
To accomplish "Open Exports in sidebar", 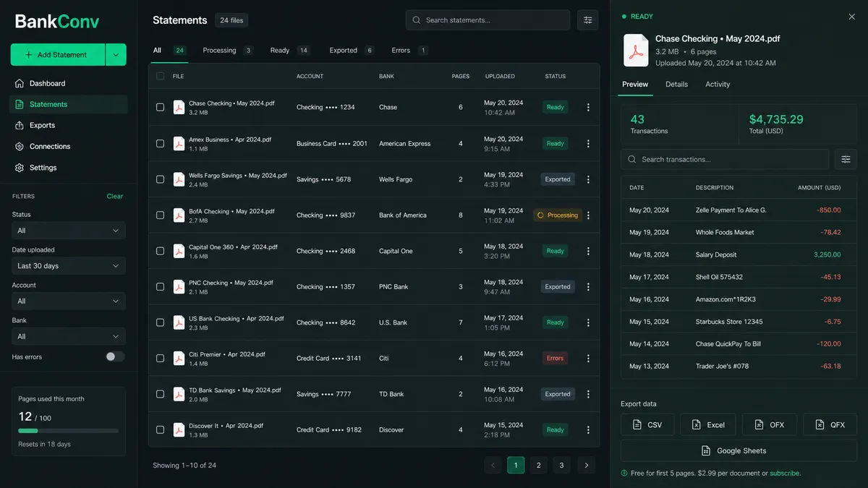I will 69,125.
